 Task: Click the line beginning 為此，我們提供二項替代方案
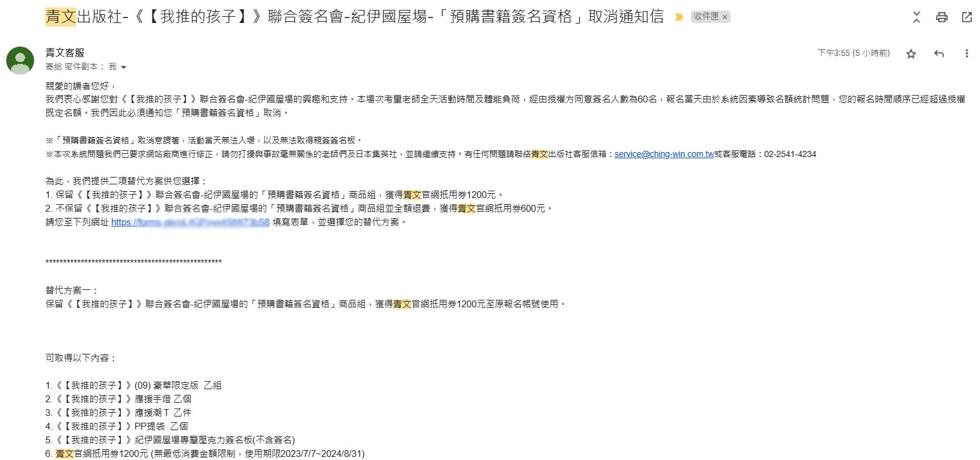[127, 181]
